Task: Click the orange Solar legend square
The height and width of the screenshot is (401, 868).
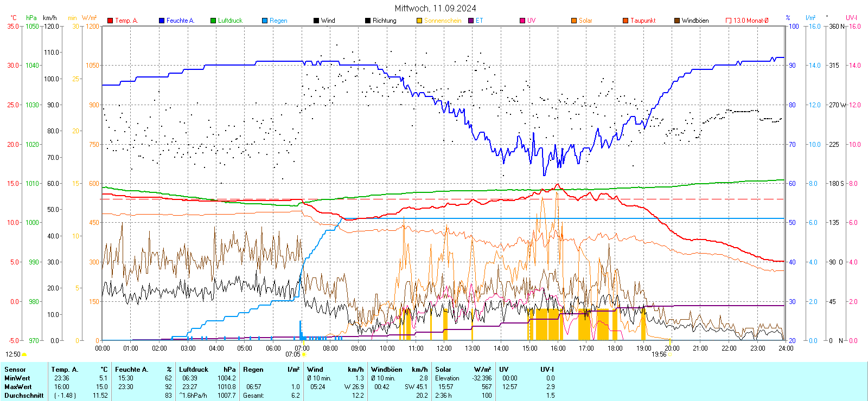Action: click(574, 21)
